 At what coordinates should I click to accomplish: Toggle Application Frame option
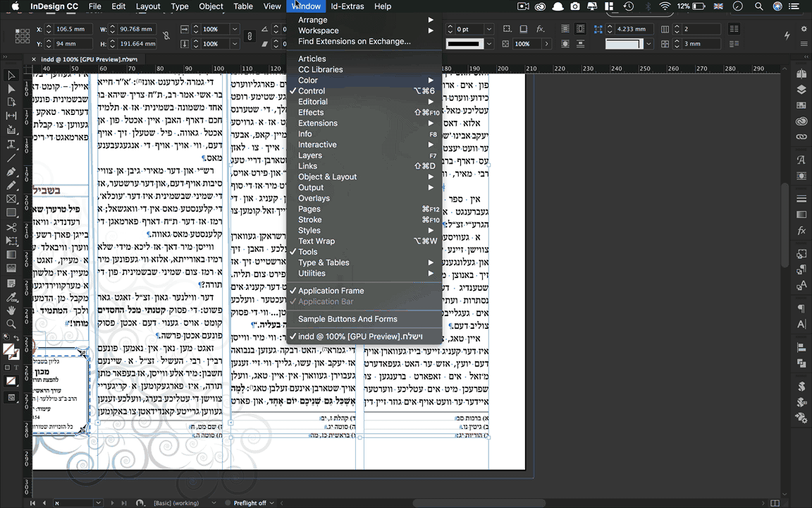(331, 291)
